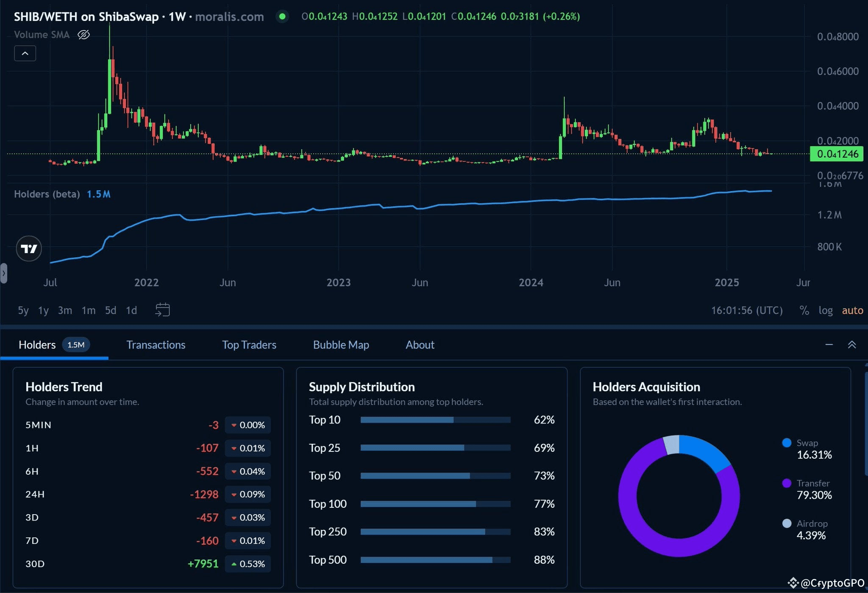This screenshot has height=593, width=868.
Task: Open the Top Traders tab
Action: point(249,345)
